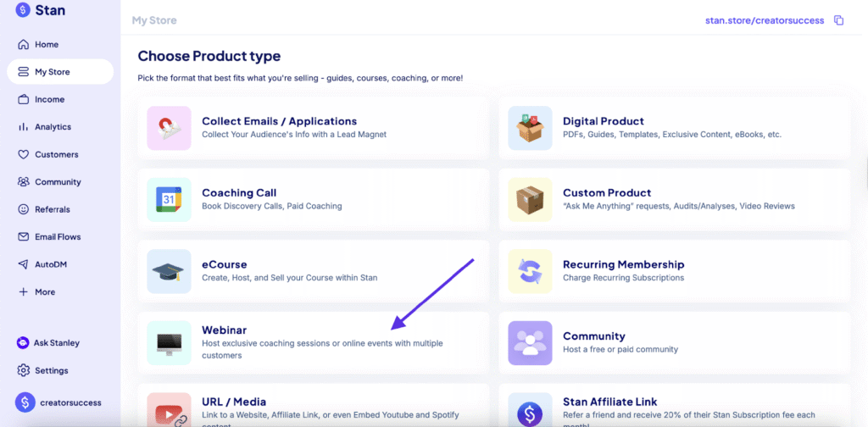Click the Webinar monitor icon
Screen dimensions: 868x427
click(169, 343)
